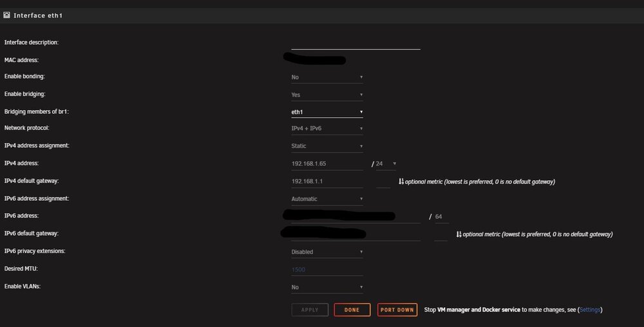This screenshot has width=644, height=327.
Task: Click the APPLY button
Action: click(310, 310)
